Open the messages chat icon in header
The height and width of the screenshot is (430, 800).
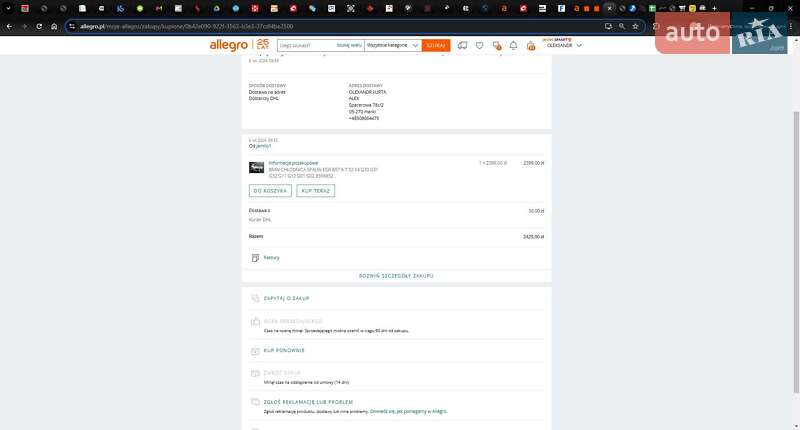(x=496, y=45)
